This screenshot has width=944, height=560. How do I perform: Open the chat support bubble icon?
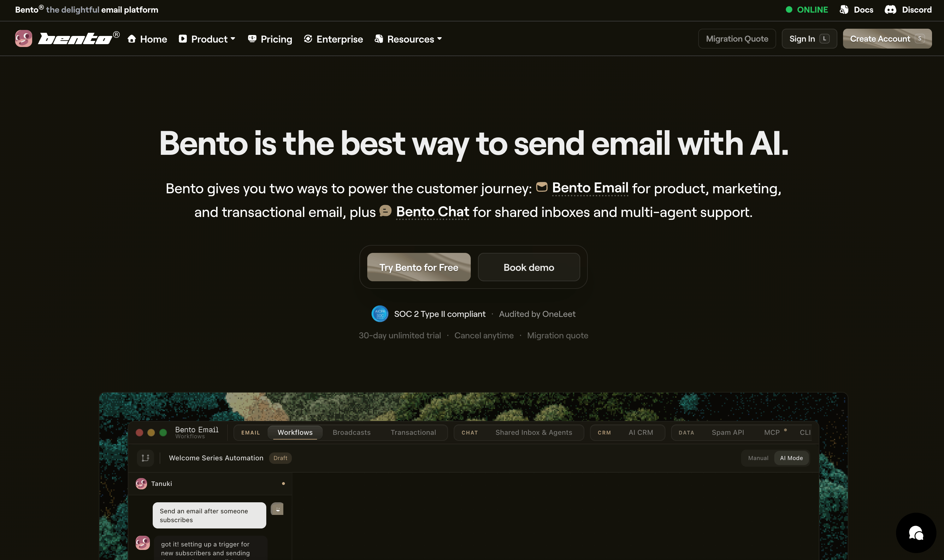[916, 533]
